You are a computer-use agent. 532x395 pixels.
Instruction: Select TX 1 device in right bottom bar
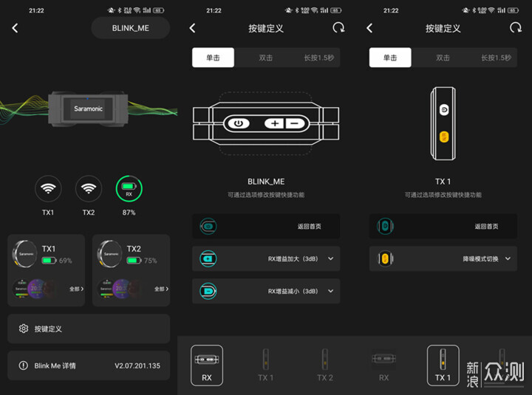point(443,365)
